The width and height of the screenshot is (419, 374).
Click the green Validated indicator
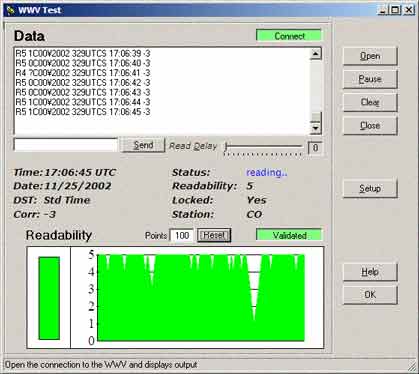289,235
